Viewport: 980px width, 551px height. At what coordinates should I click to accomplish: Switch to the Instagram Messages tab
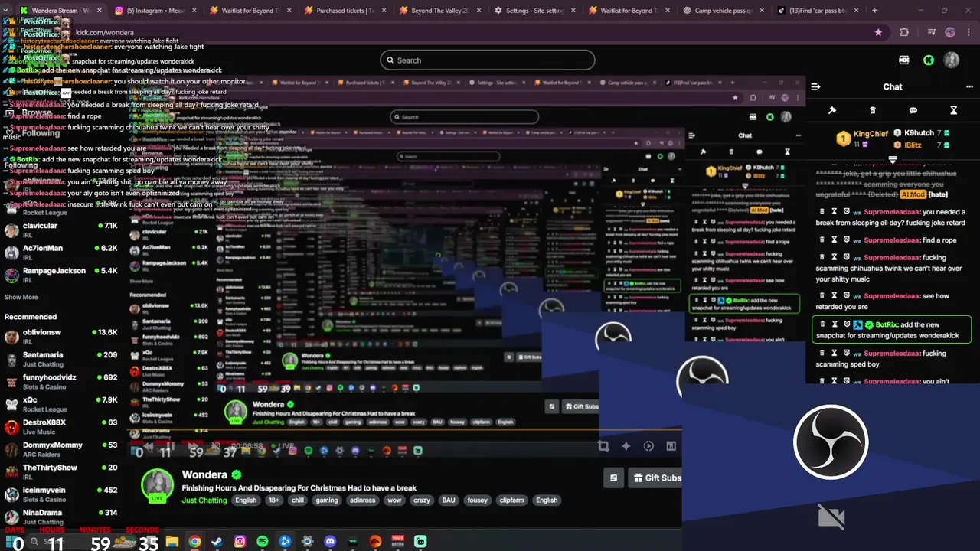(x=155, y=11)
